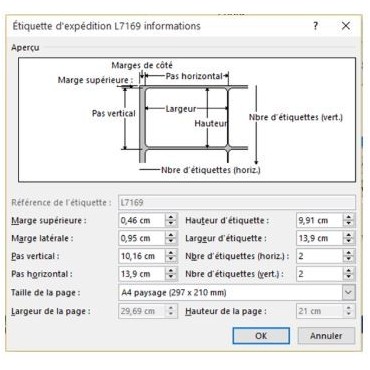Click the 'Marge latérale :' label
Viewport: 370px width, 370px height.
42,238
